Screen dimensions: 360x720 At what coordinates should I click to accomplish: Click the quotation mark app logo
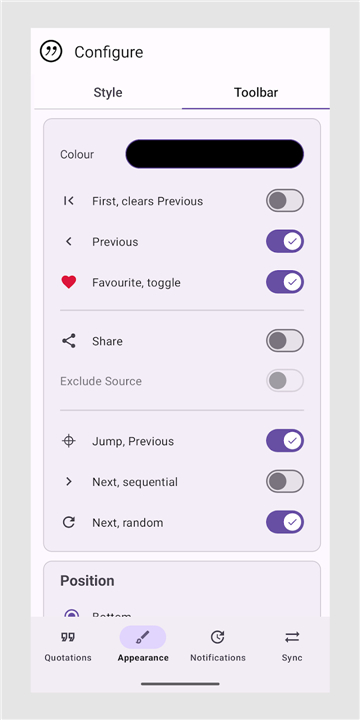(x=51, y=51)
